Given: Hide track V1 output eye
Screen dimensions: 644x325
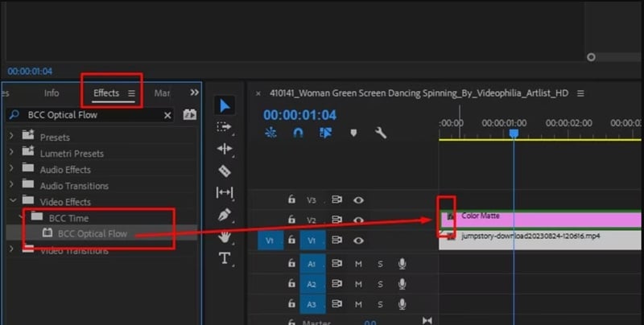Looking at the screenshot, I should 358,240.
